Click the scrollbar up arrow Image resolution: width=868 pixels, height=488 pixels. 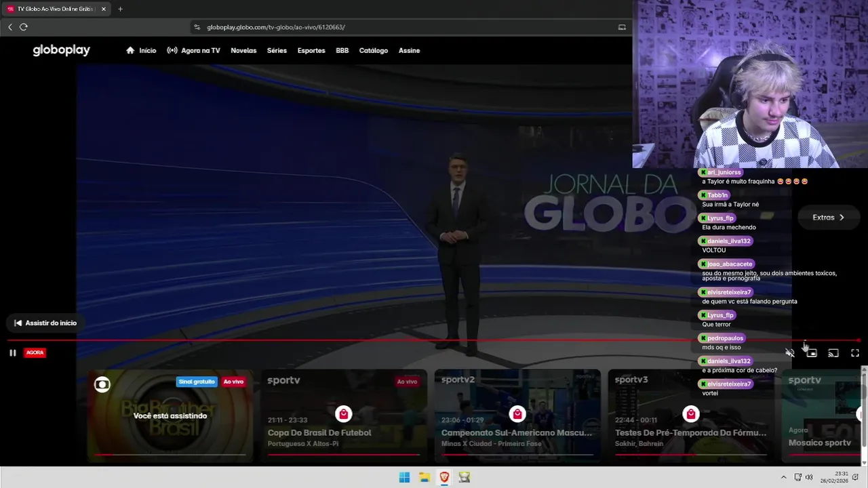click(864, 369)
